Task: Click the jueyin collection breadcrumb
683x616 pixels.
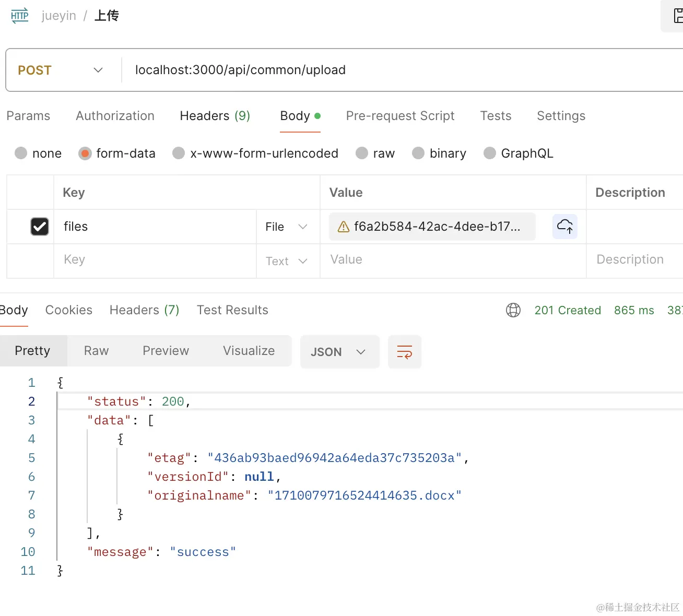Action: click(59, 16)
